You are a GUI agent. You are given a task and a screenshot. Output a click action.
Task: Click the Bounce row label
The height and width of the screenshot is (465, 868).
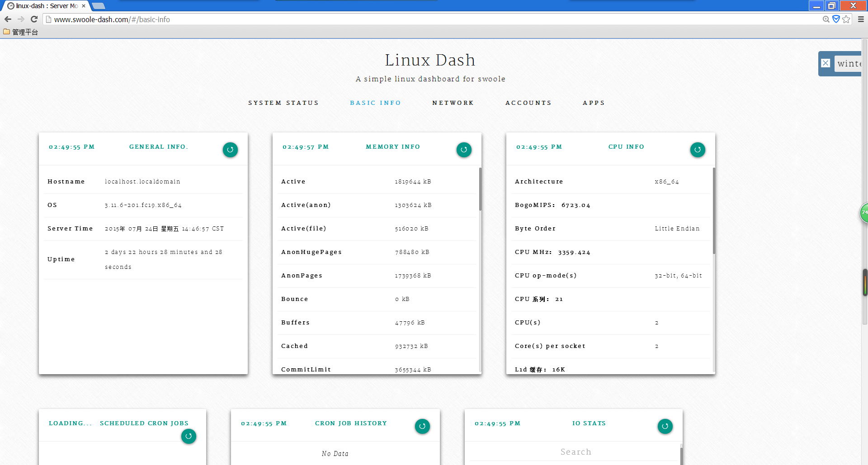(x=295, y=299)
